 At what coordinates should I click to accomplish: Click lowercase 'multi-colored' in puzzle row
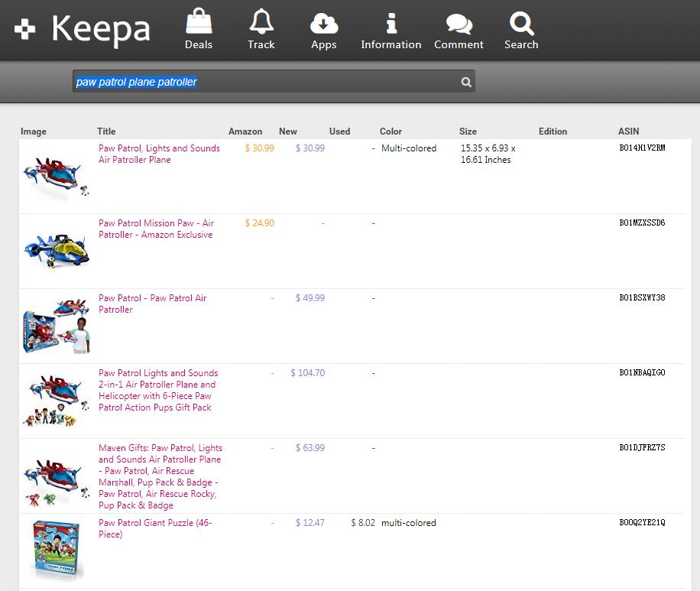(x=409, y=523)
